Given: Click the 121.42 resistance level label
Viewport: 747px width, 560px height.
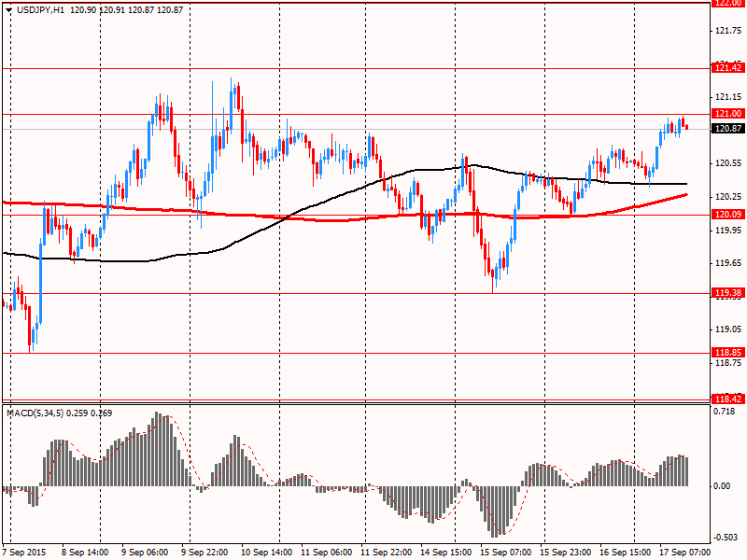Looking at the screenshot, I should pyautogui.click(x=728, y=68).
